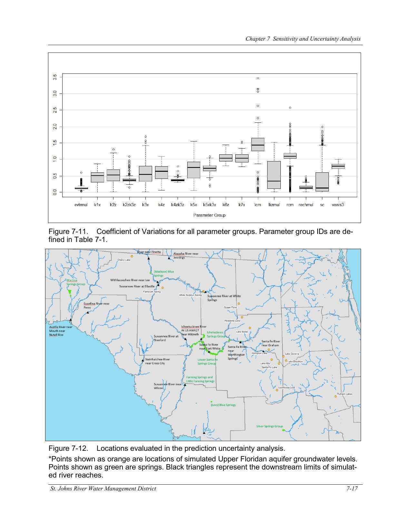Click the 'Suwannee River near Wilcox' label

[168, 386]
